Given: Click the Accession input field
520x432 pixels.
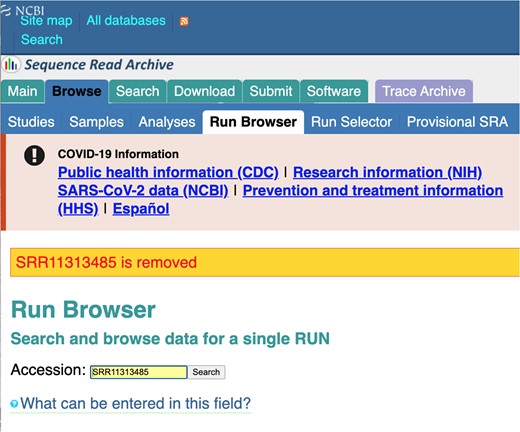Looking at the screenshot, I should (138, 372).
